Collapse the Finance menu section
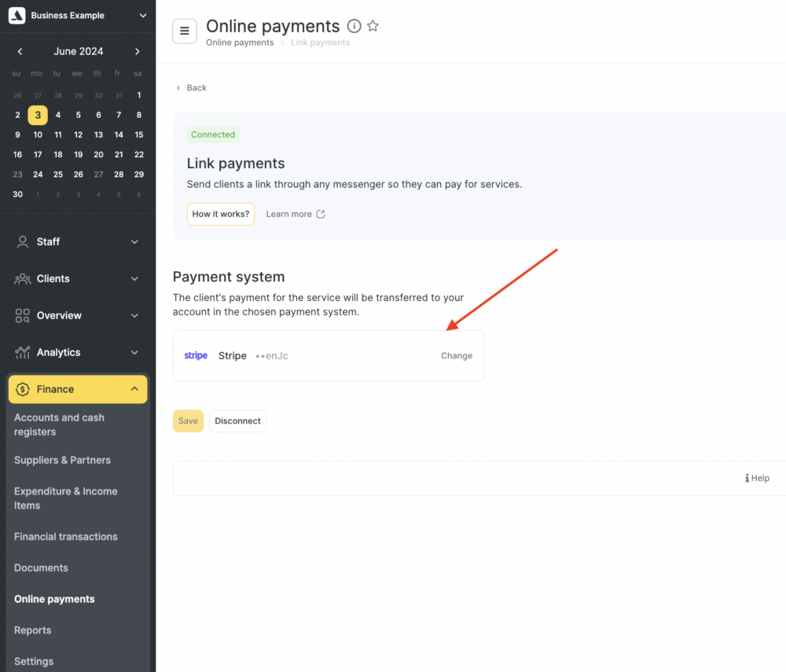Screen dimensions: 786x672 pos(134,389)
